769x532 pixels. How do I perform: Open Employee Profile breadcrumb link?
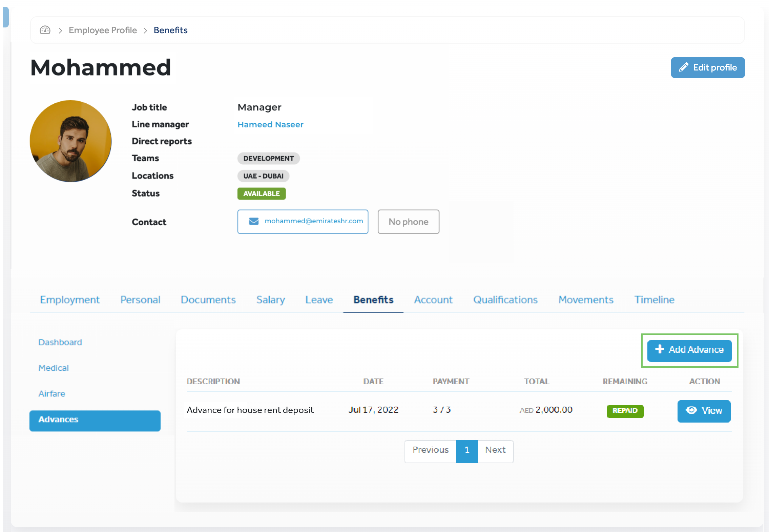tap(103, 30)
